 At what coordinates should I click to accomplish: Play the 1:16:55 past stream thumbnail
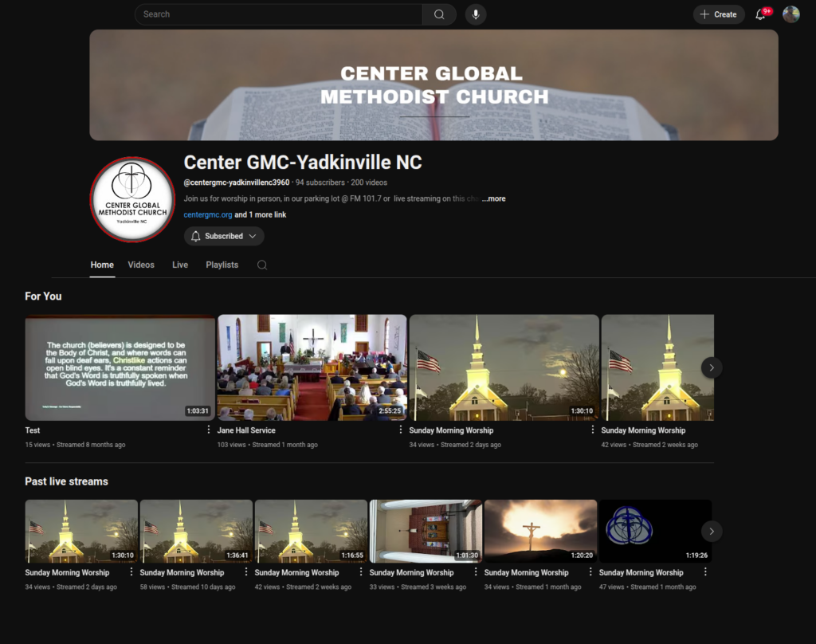(x=312, y=531)
